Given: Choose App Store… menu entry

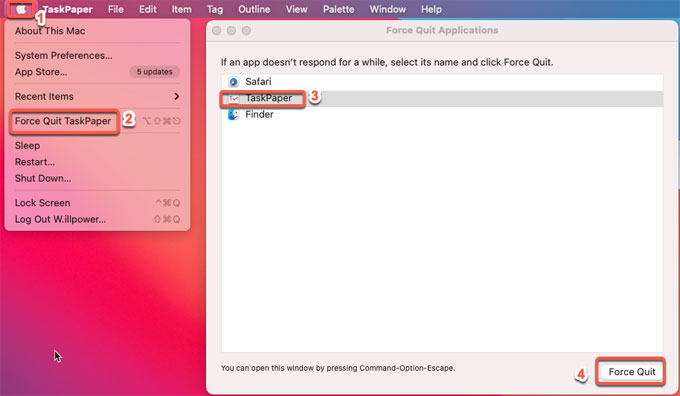Looking at the screenshot, I should pos(97,72).
